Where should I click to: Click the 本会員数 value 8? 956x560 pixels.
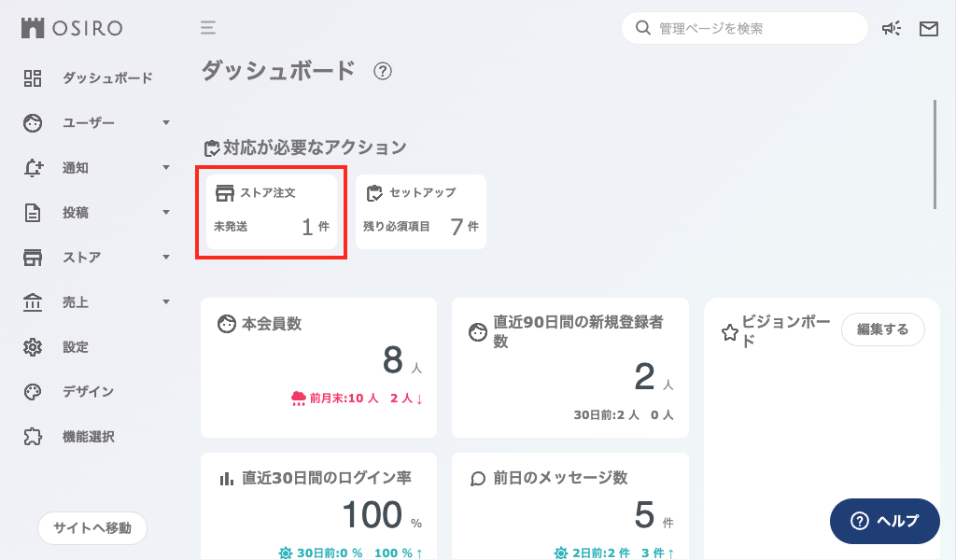click(x=393, y=359)
